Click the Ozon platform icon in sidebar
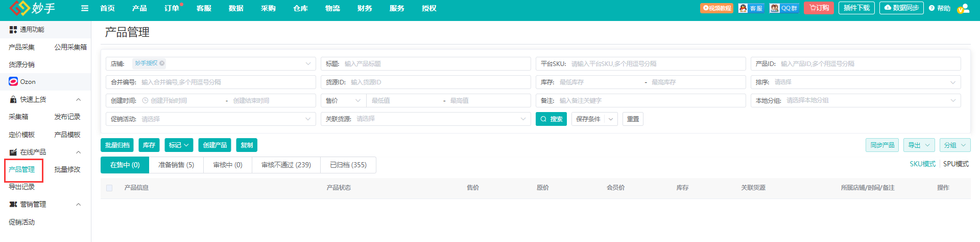The width and height of the screenshot is (980, 242). 13,81
